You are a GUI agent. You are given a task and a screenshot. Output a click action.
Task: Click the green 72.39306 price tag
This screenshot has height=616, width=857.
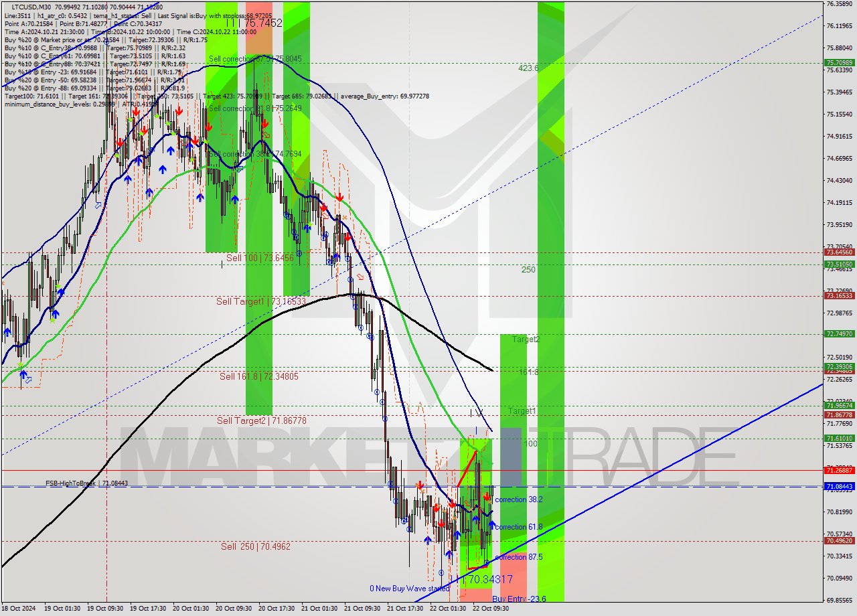click(x=839, y=366)
